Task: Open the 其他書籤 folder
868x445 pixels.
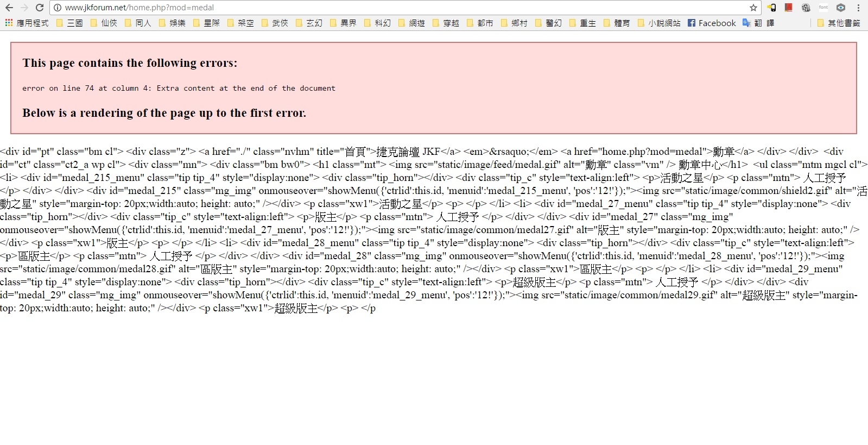Action: pyautogui.click(x=839, y=23)
